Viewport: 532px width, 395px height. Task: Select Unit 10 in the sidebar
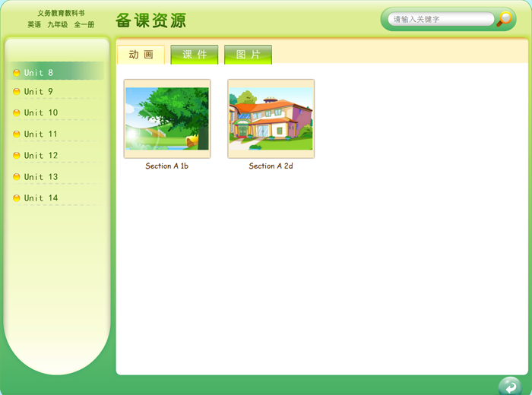[x=57, y=112]
